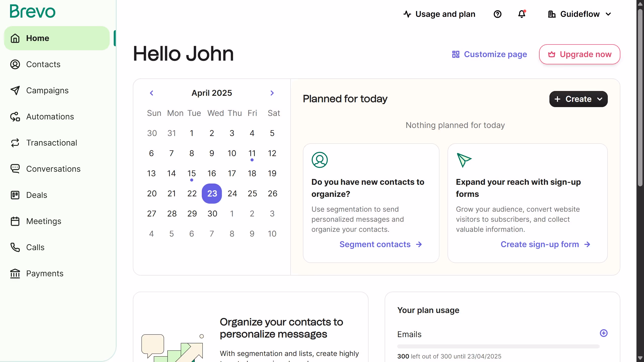The height and width of the screenshot is (362, 644).
Task: Follow the Segment contacts link
Action: point(375,244)
